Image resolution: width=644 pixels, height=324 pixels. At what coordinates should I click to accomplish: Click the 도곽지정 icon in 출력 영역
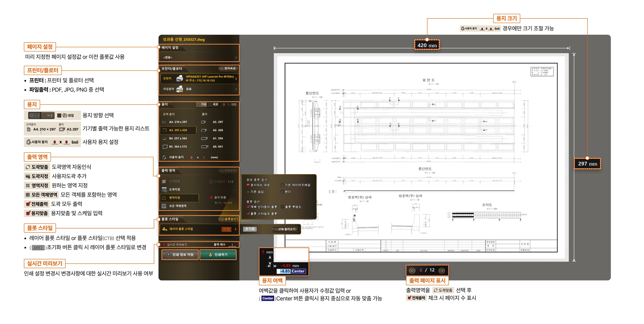[x=164, y=190]
